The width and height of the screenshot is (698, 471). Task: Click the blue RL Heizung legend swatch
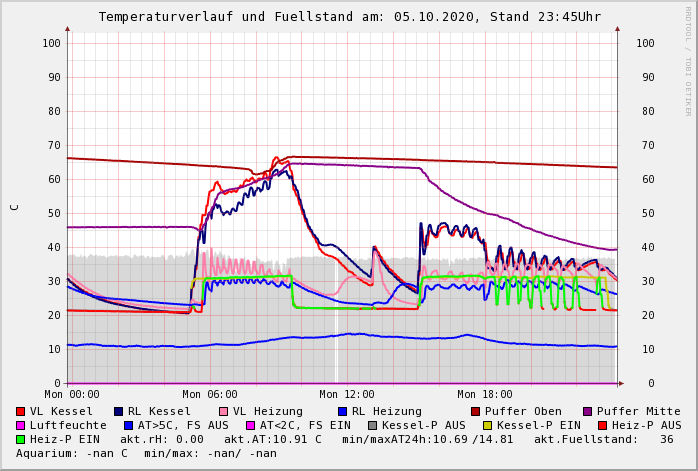click(342, 411)
